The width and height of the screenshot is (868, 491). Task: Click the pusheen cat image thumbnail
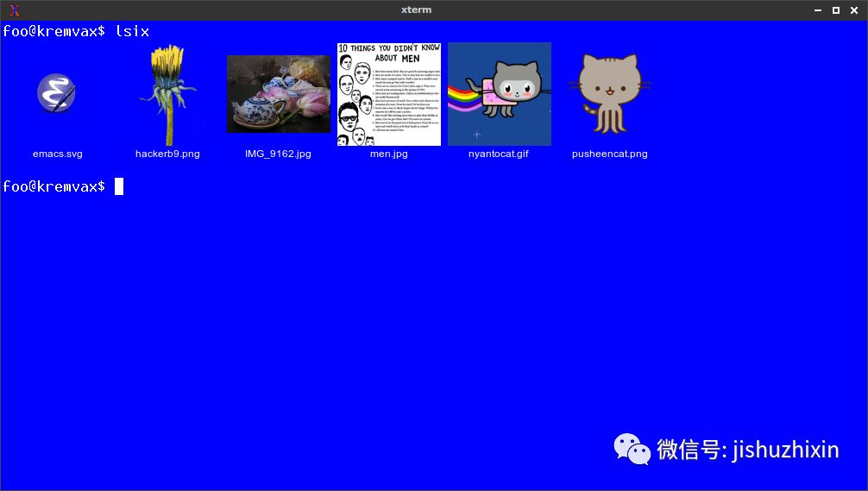click(x=609, y=93)
